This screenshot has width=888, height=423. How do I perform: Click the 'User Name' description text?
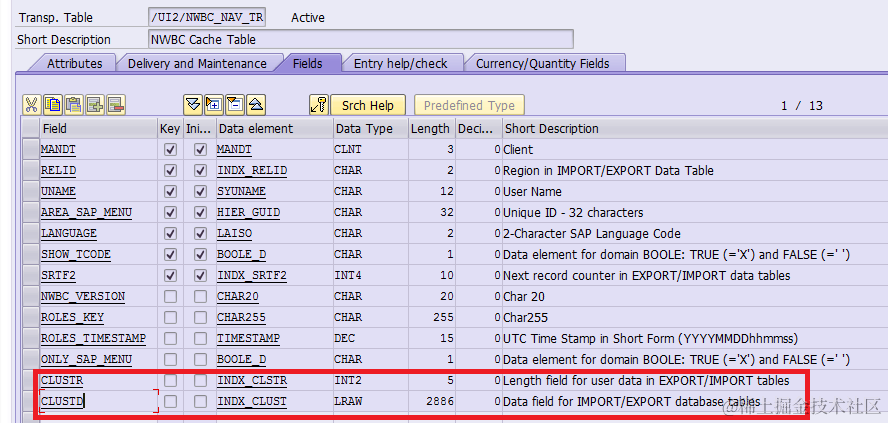pos(532,191)
